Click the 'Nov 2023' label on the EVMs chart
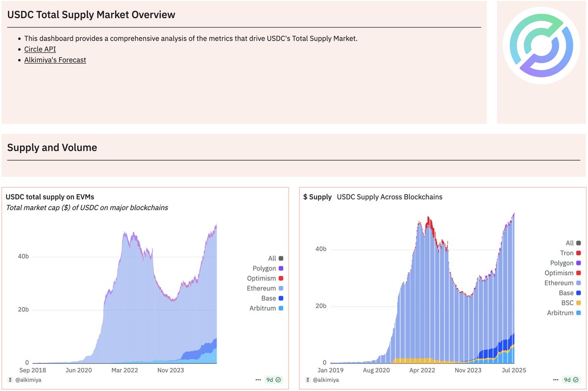 click(x=170, y=370)
